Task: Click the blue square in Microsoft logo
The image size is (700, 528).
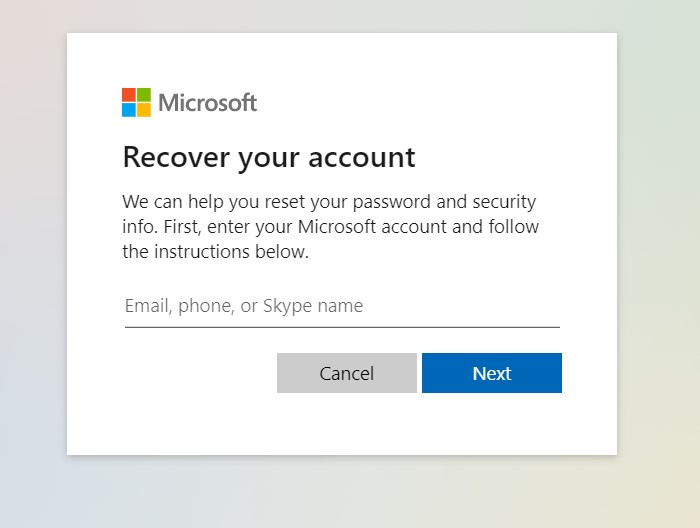Action: [129, 110]
